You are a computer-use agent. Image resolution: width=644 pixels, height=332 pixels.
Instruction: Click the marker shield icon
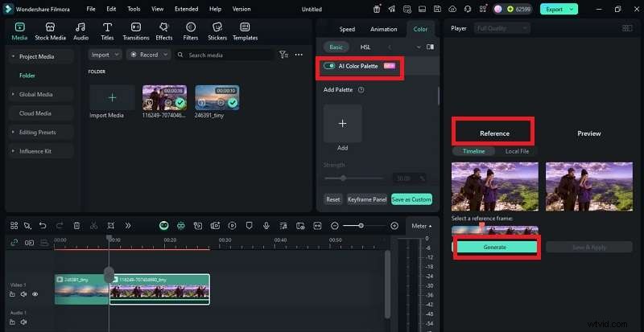click(250, 225)
